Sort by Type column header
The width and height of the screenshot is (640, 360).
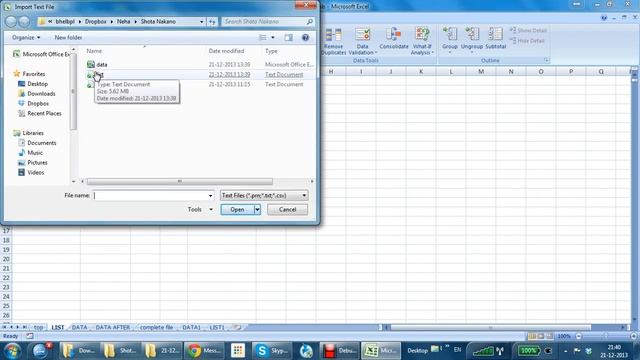pos(271,51)
